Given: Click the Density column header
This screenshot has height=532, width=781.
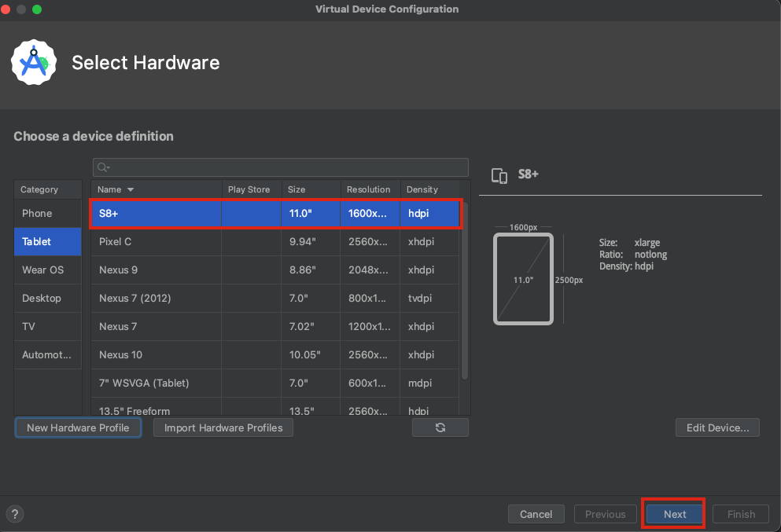Looking at the screenshot, I should 429,189.
